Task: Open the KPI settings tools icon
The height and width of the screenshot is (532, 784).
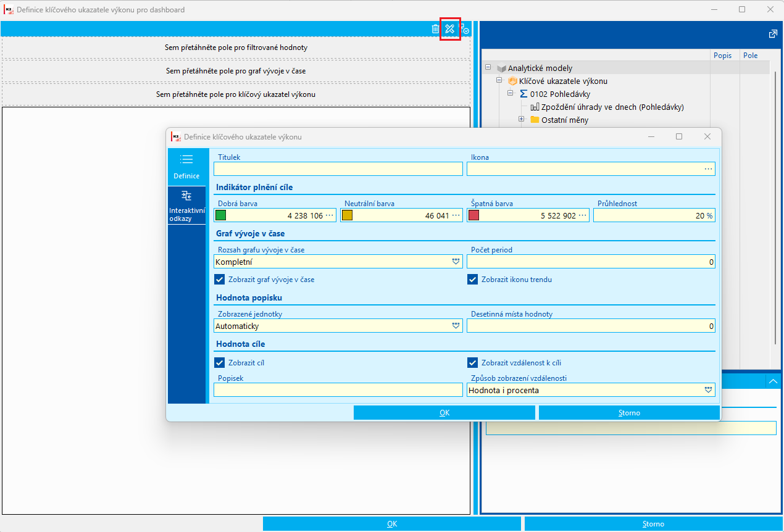Action: click(x=449, y=29)
